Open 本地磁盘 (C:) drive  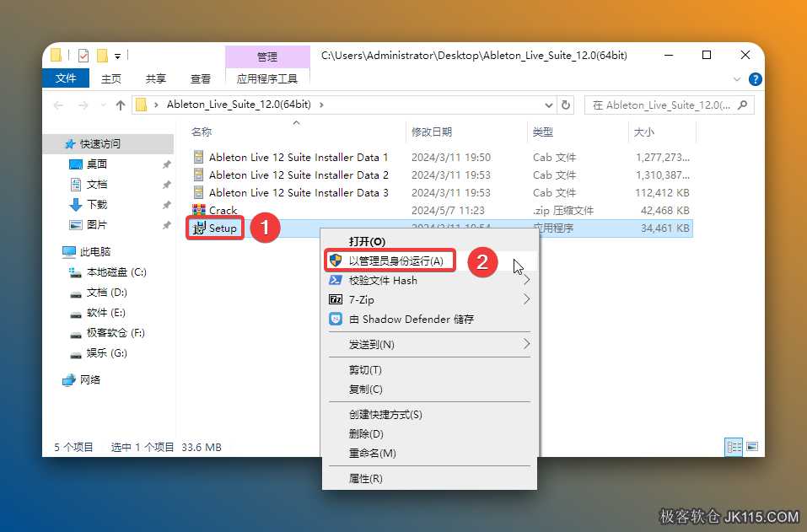click(116, 272)
